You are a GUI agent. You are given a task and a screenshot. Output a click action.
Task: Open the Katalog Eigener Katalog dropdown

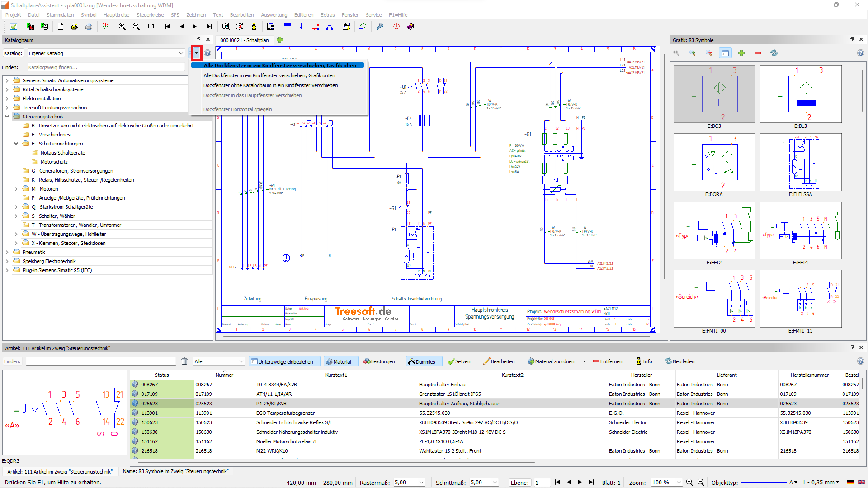click(x=181, y=53)
